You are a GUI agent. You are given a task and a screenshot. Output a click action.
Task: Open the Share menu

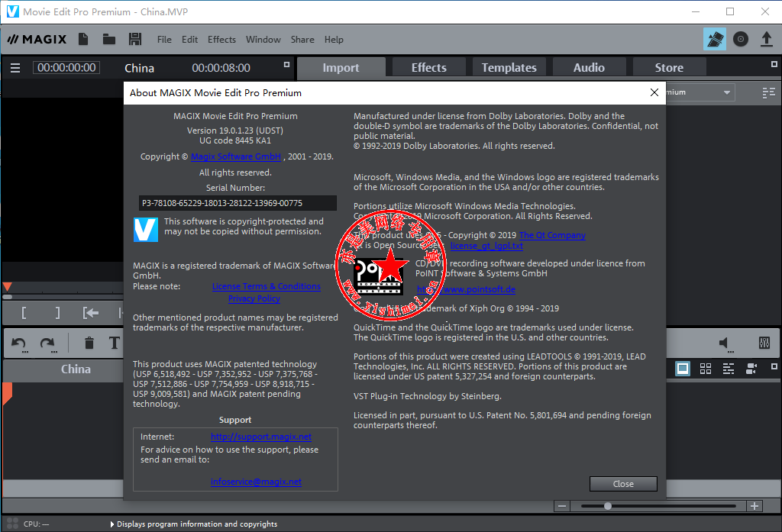click(302, 40)
